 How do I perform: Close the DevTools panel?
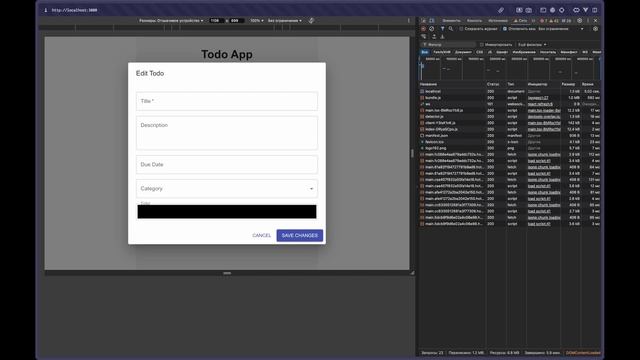596,20
